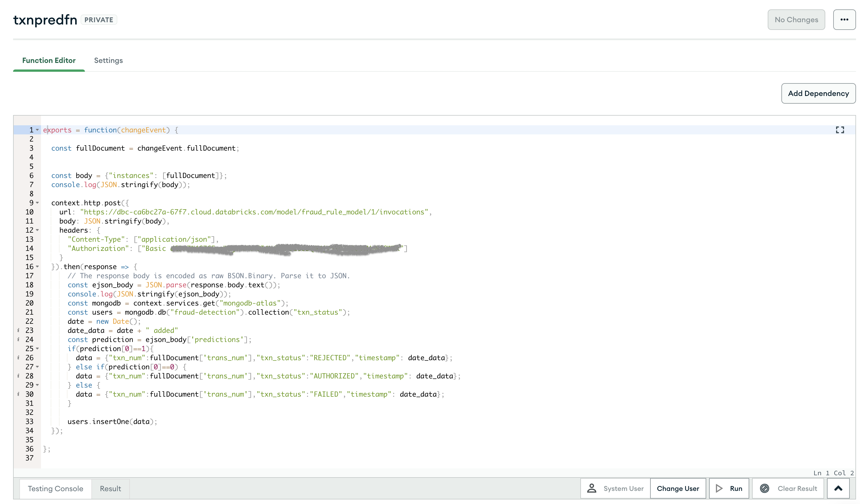Select the Testing Console tab
This screenshot has width=860, height=504.
pos(55,489)
